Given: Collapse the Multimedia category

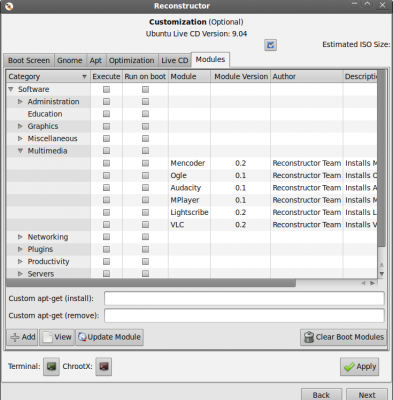Looking at the screenshot, I should pos(20,151).
